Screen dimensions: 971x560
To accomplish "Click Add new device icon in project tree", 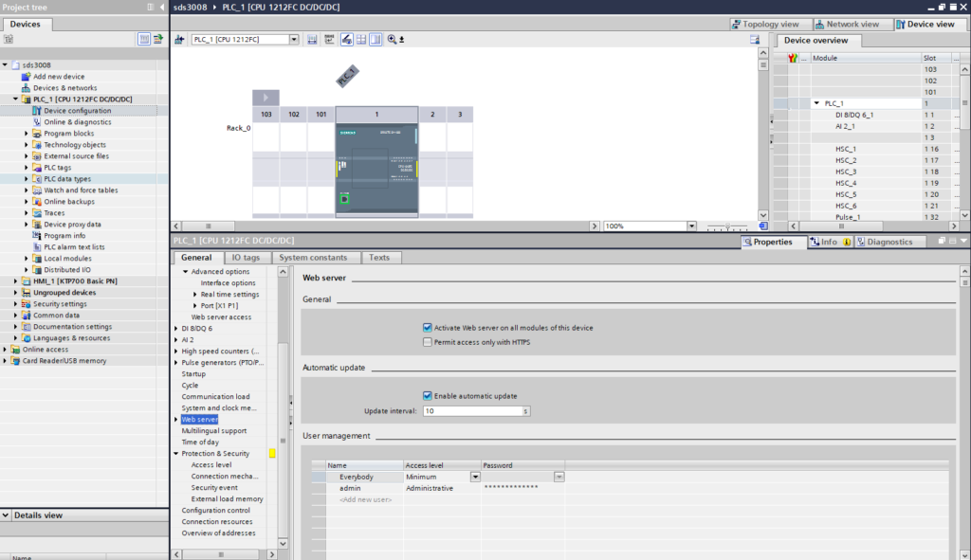I will coord(27,77).
